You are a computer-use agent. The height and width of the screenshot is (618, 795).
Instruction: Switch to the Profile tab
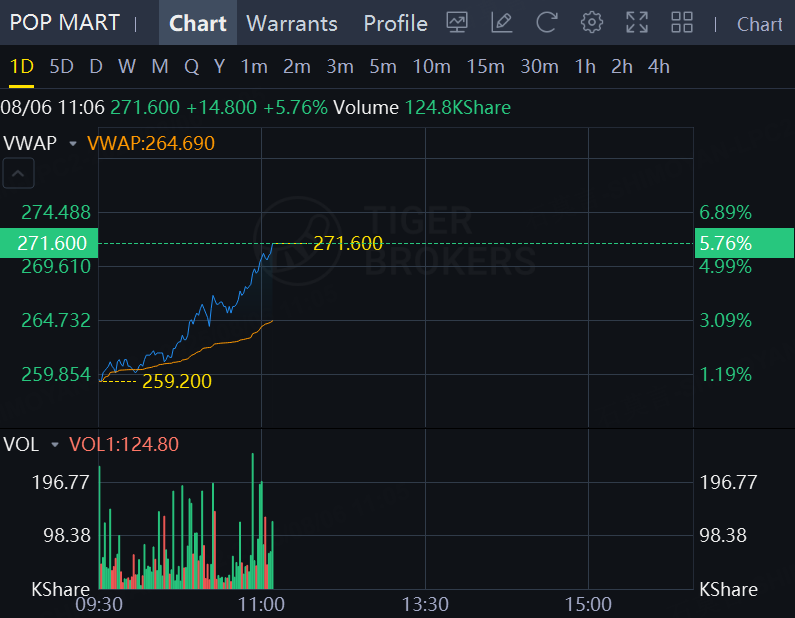395,23
